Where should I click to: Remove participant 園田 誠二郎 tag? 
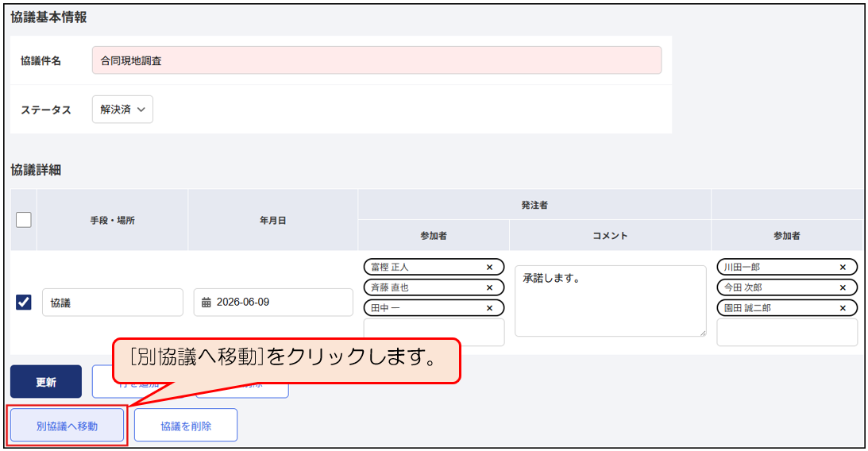(843, 308)
